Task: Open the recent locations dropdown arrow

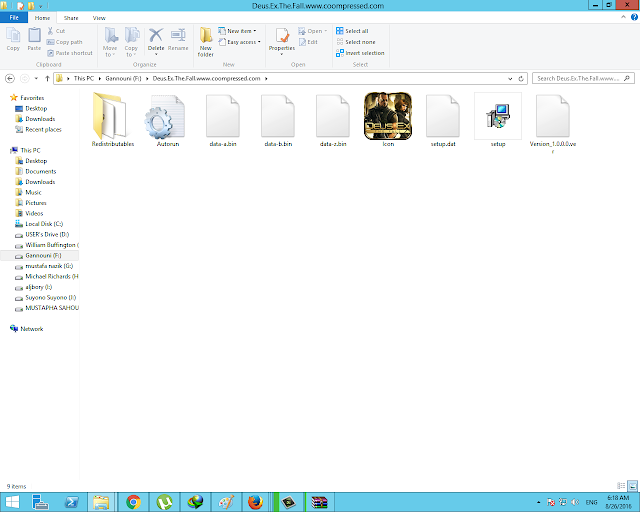Action: [36, 78]
